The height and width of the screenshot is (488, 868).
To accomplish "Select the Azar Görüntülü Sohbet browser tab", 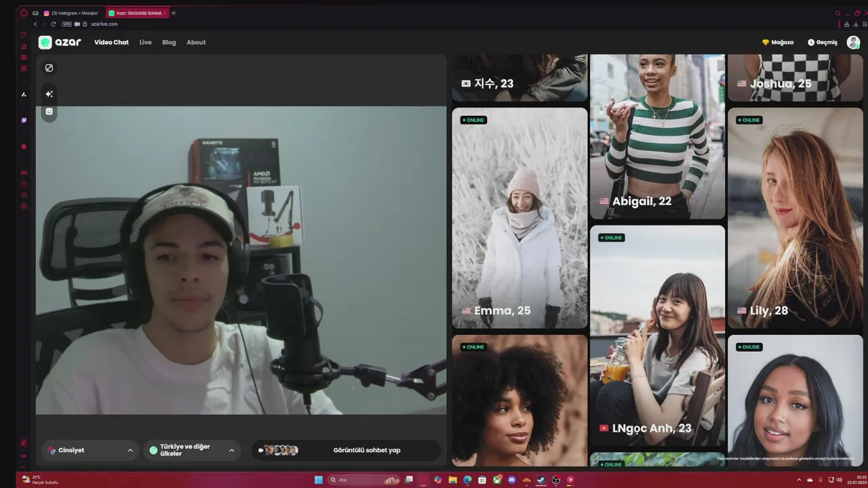I will (x=138, y=13).
